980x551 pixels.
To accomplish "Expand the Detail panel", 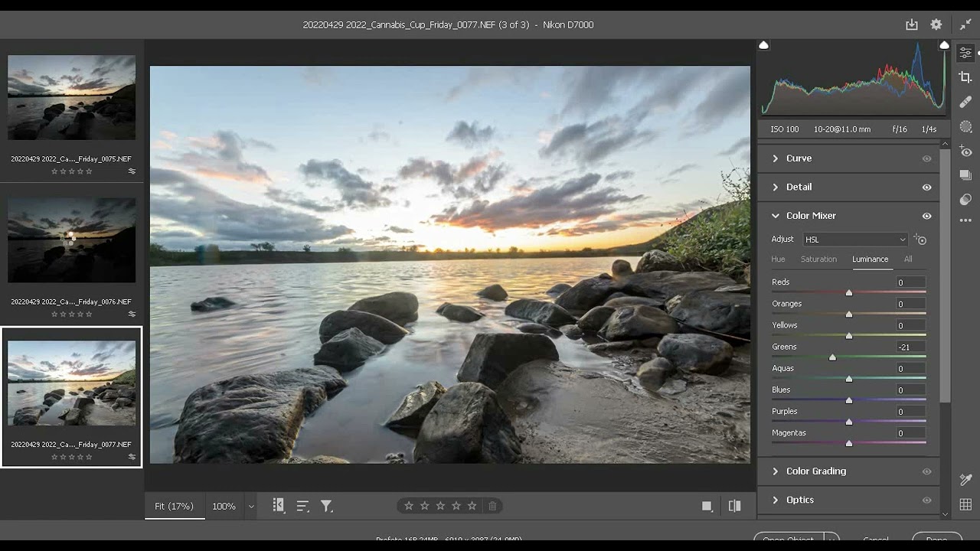I will pos(775,187).
